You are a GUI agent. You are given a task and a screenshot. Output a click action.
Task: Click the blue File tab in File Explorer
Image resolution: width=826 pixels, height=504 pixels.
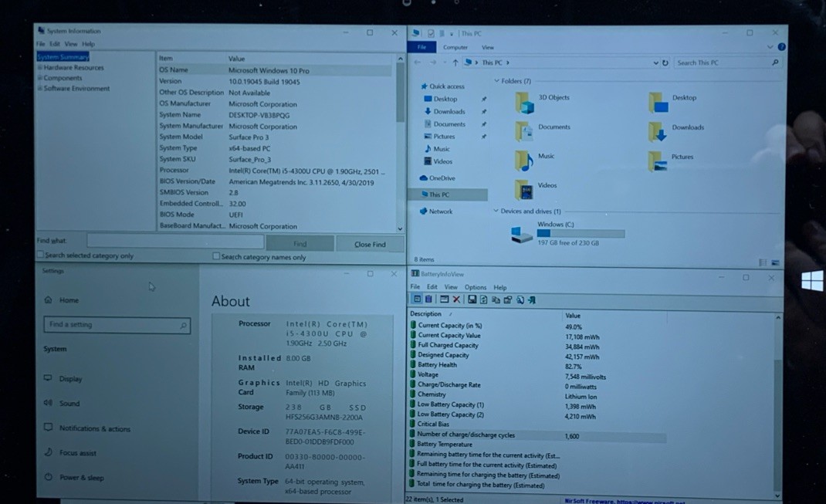[x=422, y=47]
